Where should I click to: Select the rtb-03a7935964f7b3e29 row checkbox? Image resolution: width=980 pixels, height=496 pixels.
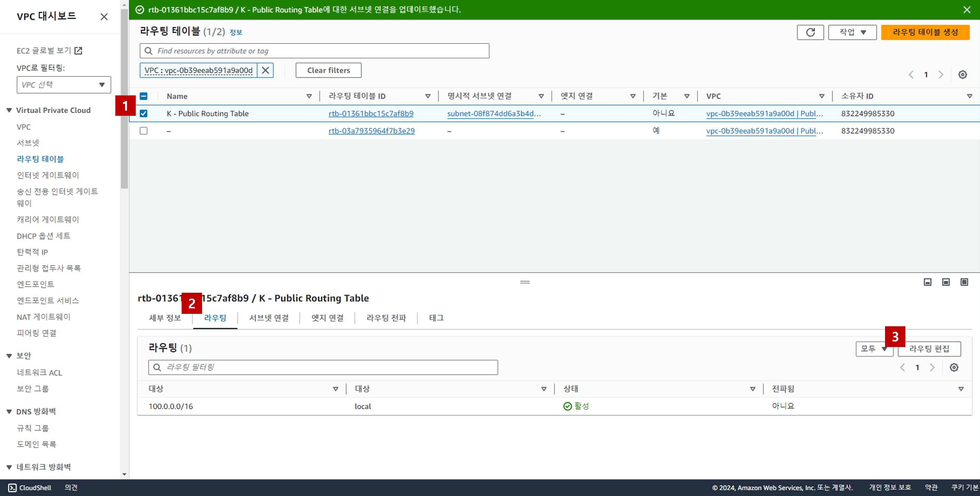[x=143, y=131]
